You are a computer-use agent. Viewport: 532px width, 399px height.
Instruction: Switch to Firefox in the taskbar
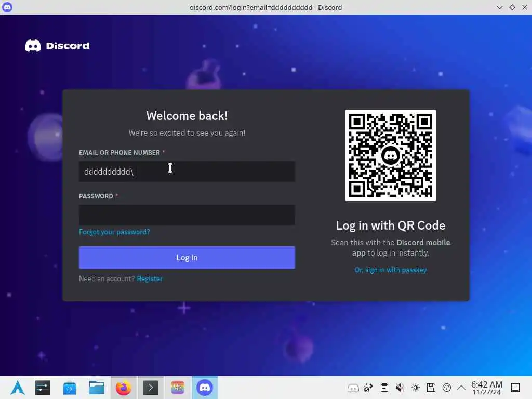click(124, 388)
